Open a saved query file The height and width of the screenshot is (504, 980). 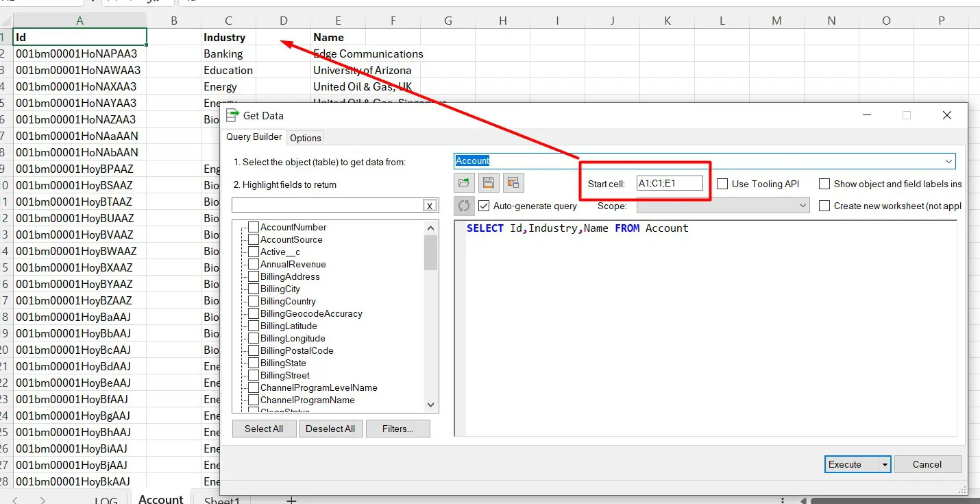point(464,182)
